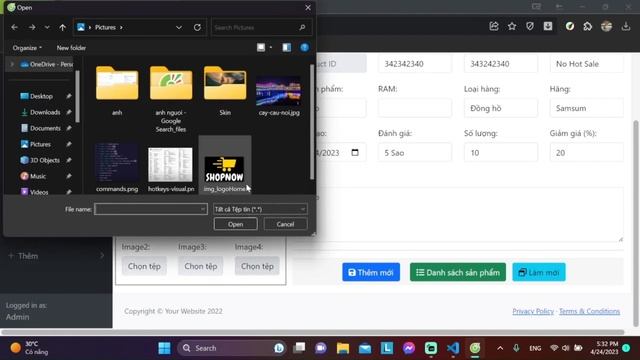
Task: Open the file type filter dropdown
Action: point(260,209)
